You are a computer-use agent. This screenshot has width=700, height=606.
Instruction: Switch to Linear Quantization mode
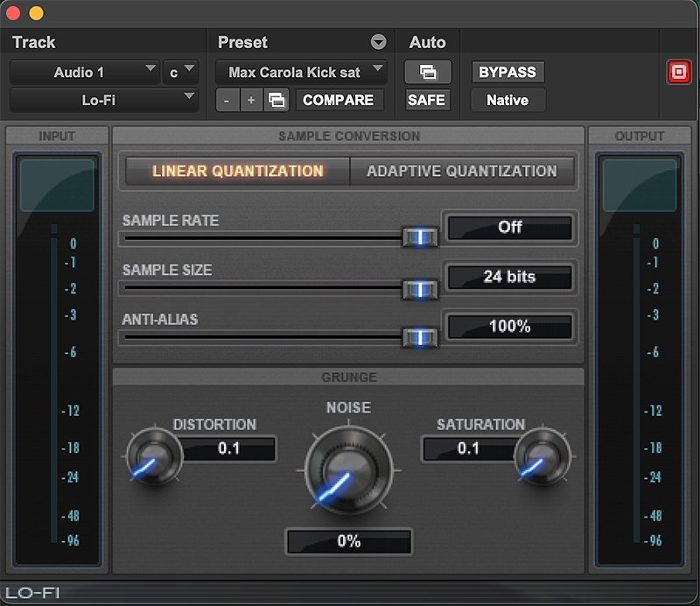click(237, 171)
